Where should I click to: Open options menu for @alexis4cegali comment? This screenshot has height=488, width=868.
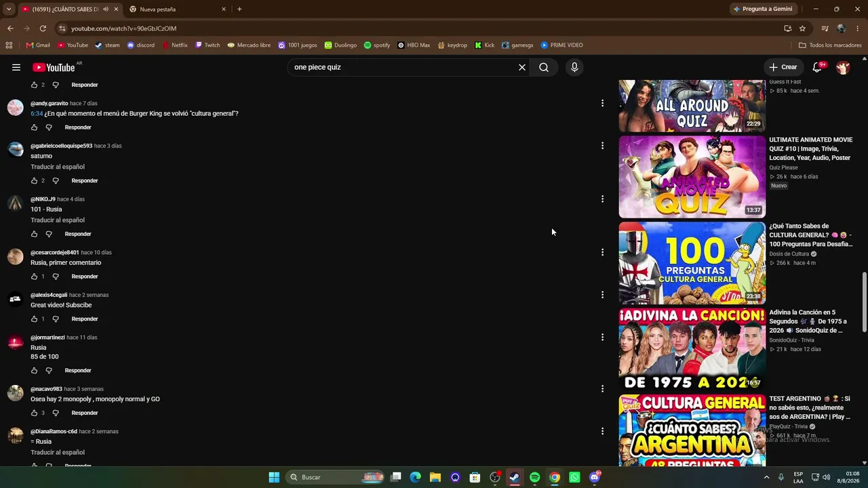coord(602,295)
